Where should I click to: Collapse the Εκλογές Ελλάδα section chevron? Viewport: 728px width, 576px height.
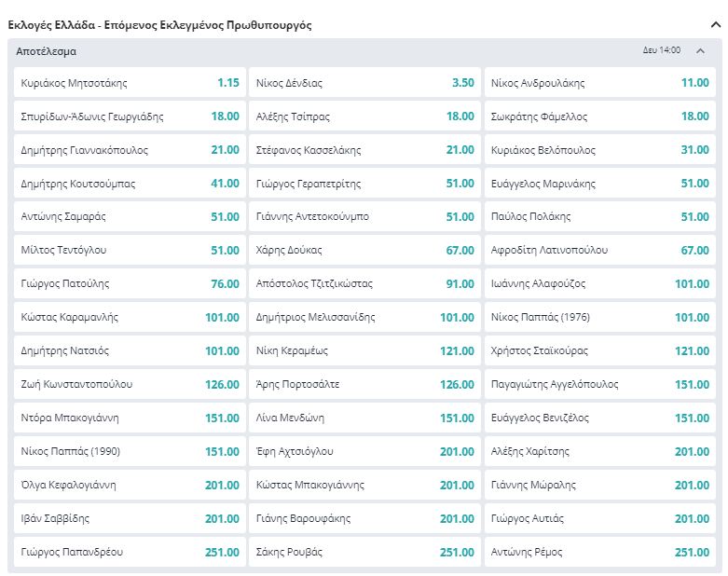(715, 25)
